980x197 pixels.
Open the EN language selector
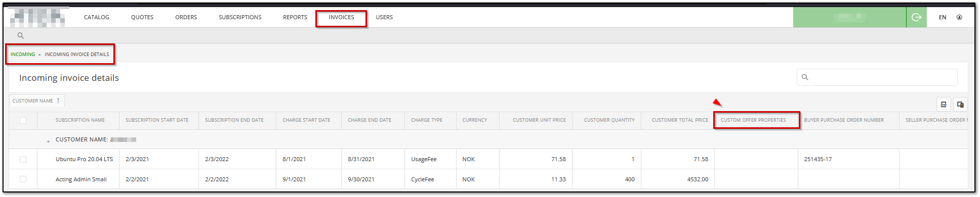pos(943,17)
